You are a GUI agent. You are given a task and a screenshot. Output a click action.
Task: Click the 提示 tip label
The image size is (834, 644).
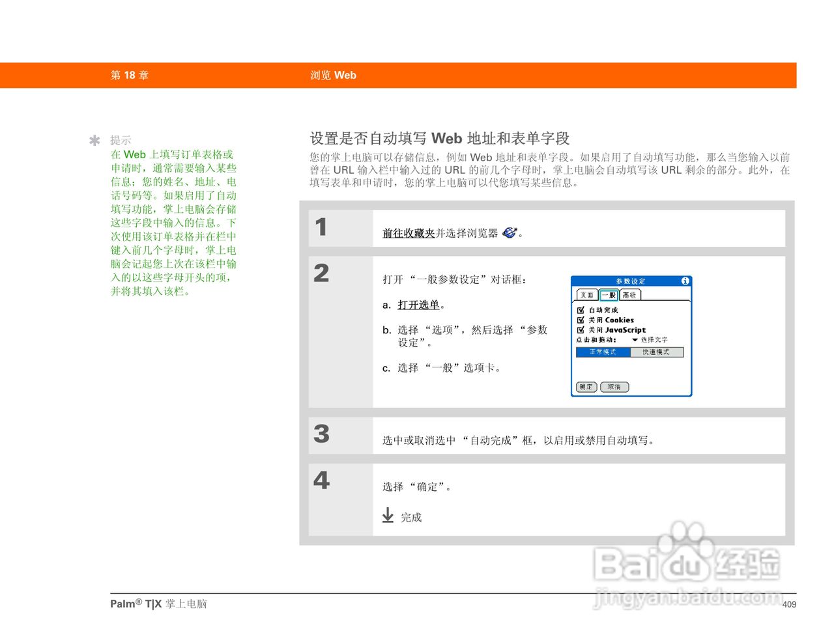pos(121,140)
